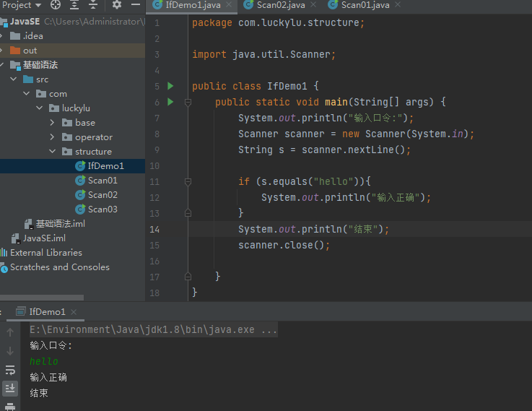Toggle the code fold marker on line 11

pos(188,181)
